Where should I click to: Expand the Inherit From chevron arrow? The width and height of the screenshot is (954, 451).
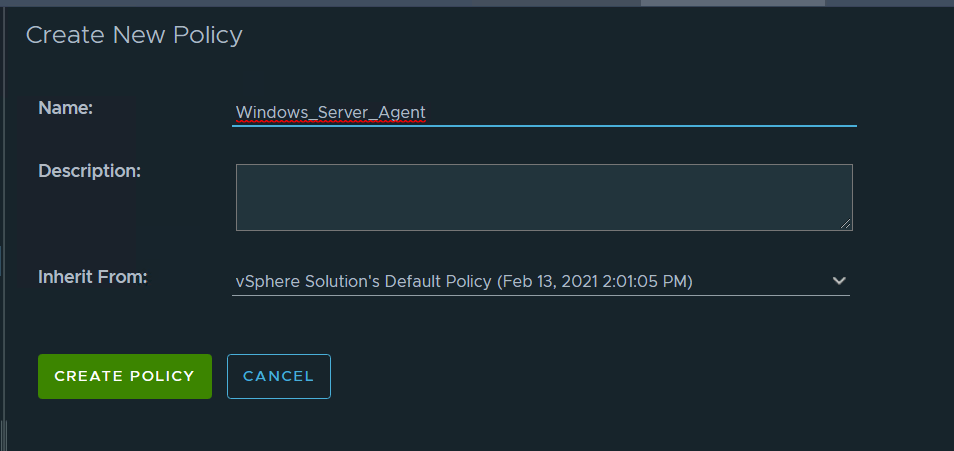pyautogui.click(x=839, y=281)
